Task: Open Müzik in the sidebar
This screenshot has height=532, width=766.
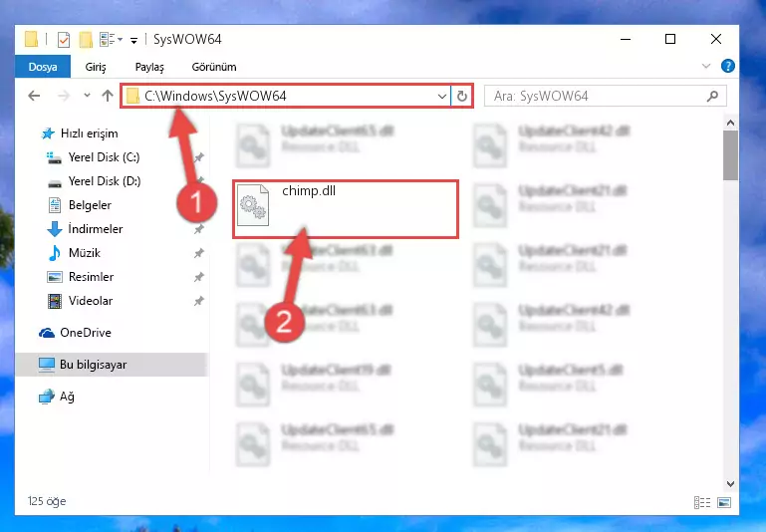Action: coord(85,253)
